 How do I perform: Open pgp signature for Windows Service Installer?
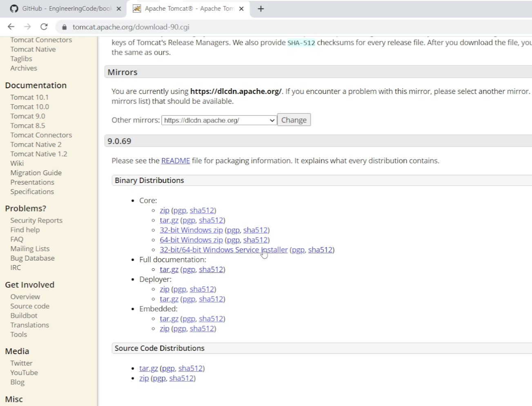point(298,250)
